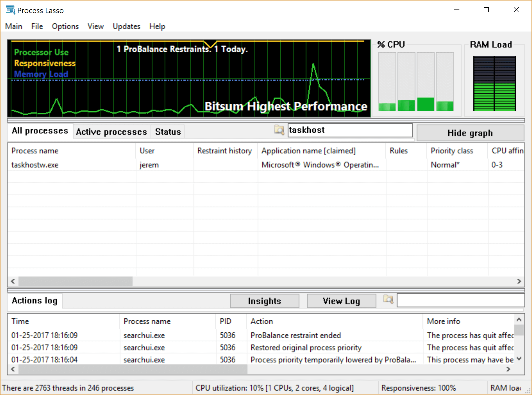
Task: Click the RAM Load meter
Action: click(495, 83)
